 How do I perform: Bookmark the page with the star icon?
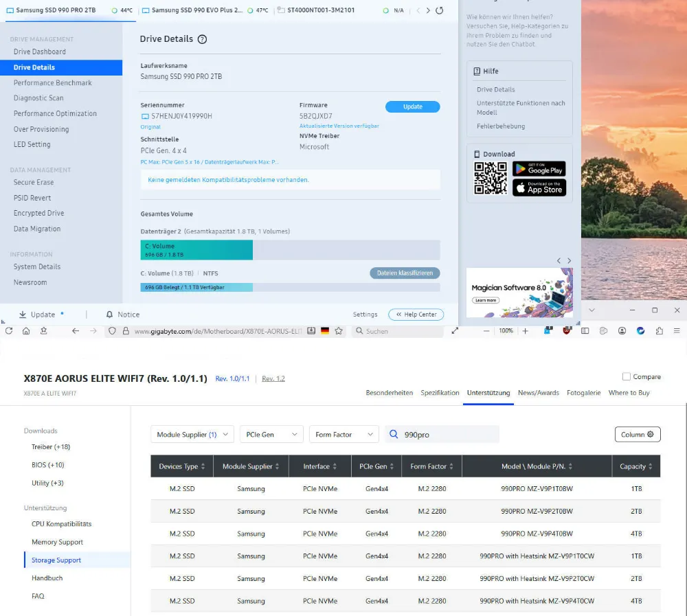(339, 331)
